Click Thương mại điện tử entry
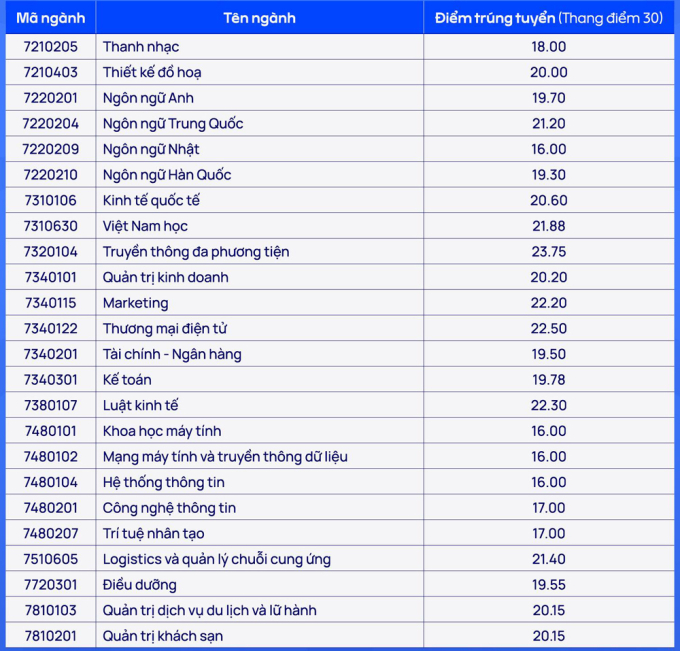This screenshot has height=651, width=680. tap(165, 329)
